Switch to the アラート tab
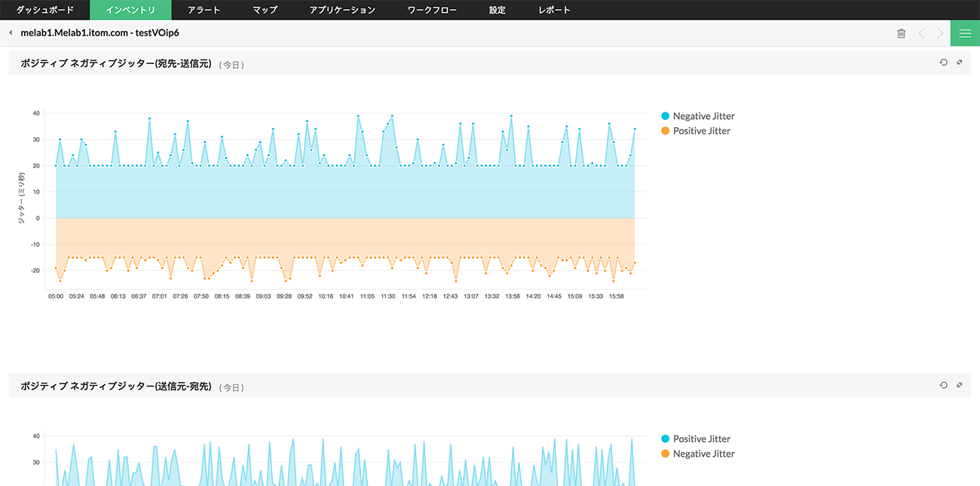The height and width of the screenshot is (486, 980). [204, 10]
